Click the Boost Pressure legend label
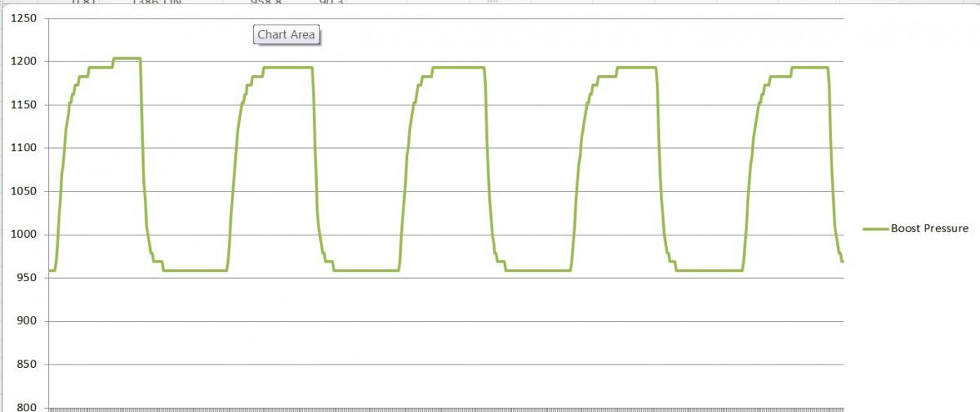980x412 pixels. tap(929, 229)
